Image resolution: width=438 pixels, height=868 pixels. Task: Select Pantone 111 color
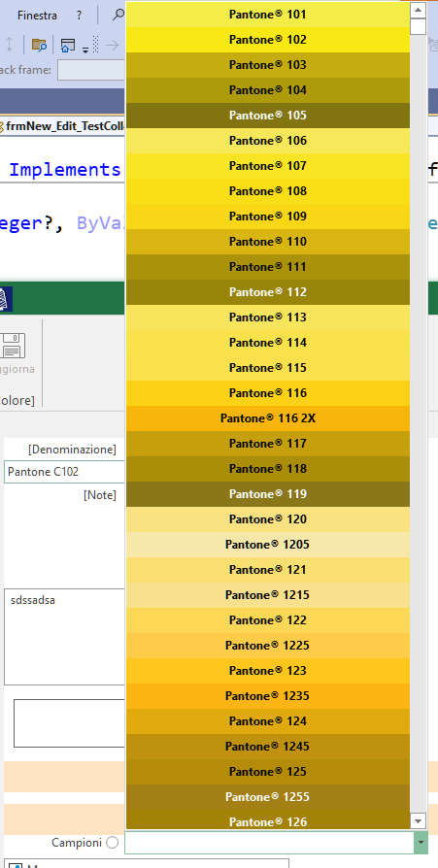pos(268,267)
